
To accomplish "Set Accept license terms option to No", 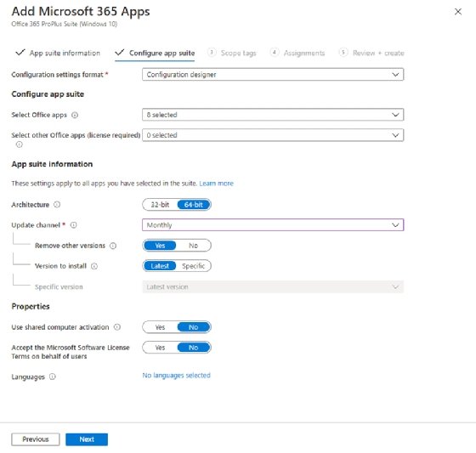I will pyautogui.click(x=194, y=348).
